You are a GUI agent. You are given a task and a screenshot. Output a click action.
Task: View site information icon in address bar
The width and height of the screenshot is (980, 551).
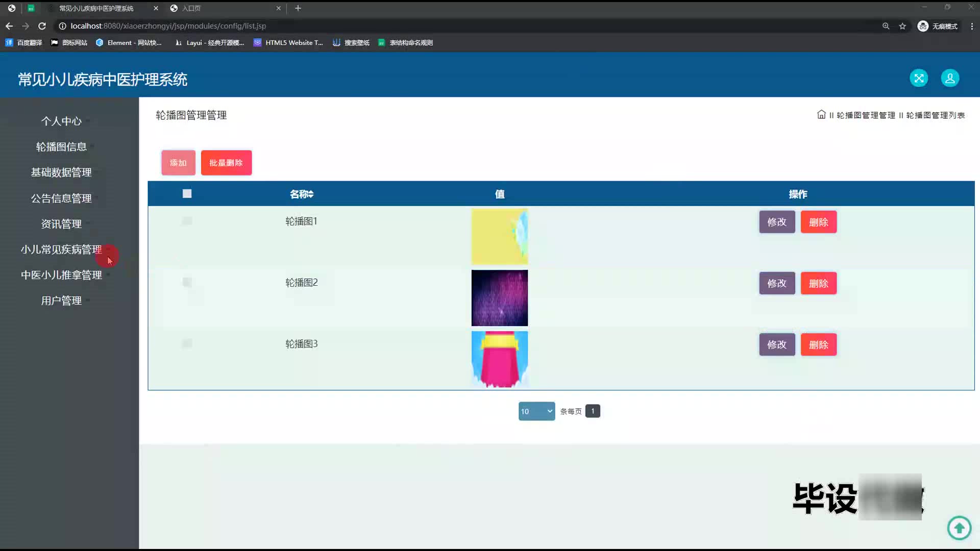pyautogui.click(x=62, y=26)
